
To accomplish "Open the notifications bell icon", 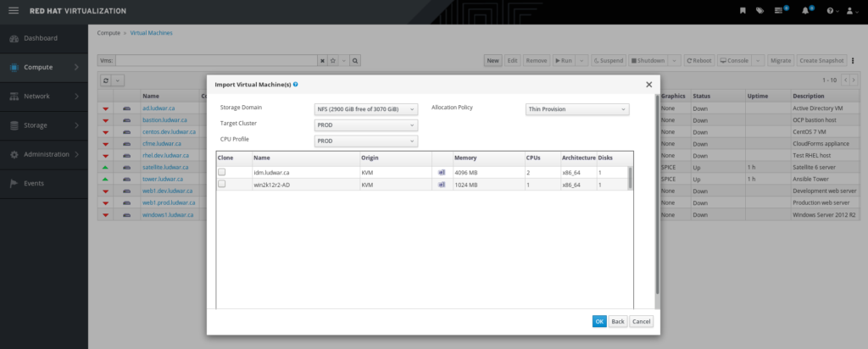I will point(805,10).
